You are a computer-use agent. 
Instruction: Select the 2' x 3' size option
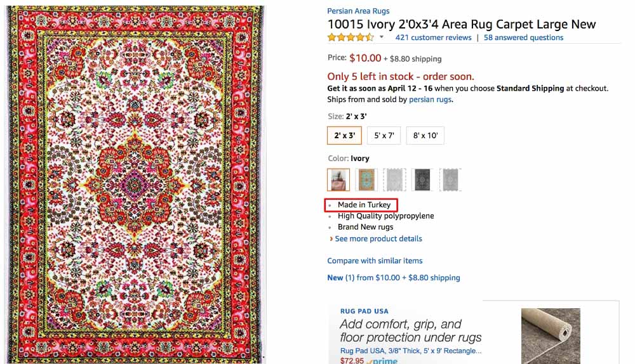(345, 135)
